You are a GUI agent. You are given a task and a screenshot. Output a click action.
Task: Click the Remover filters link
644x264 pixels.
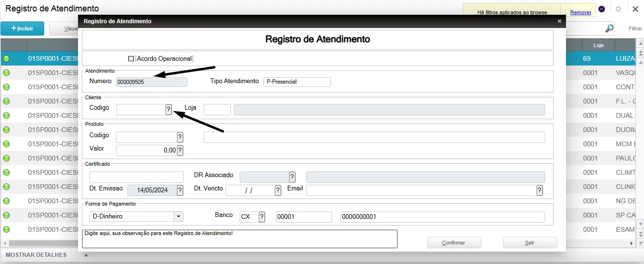pyautogui.click(x=581, y=12)
